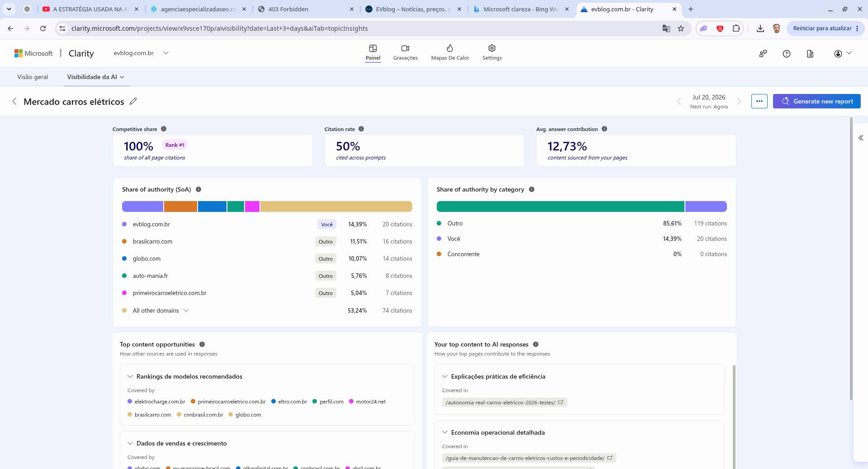The width and height of the screenshot is (868, 469).
Task: Open the more options ellipsis menu
Action: (759, 101)
